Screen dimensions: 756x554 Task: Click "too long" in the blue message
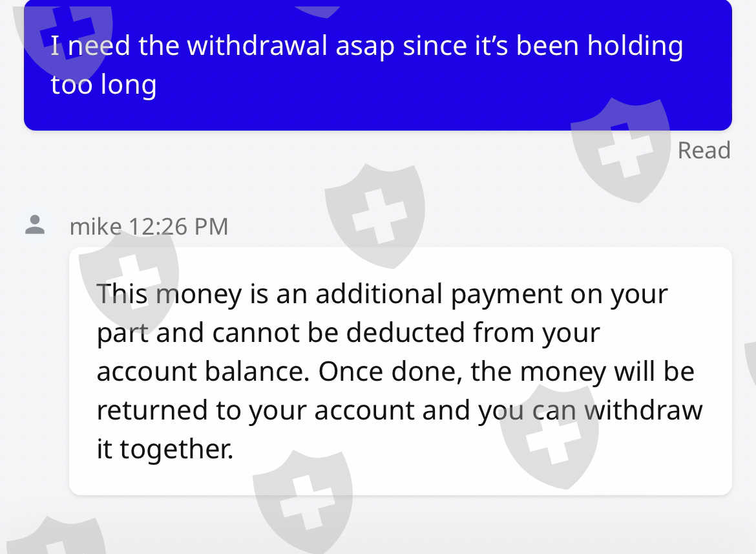(103, 85)
